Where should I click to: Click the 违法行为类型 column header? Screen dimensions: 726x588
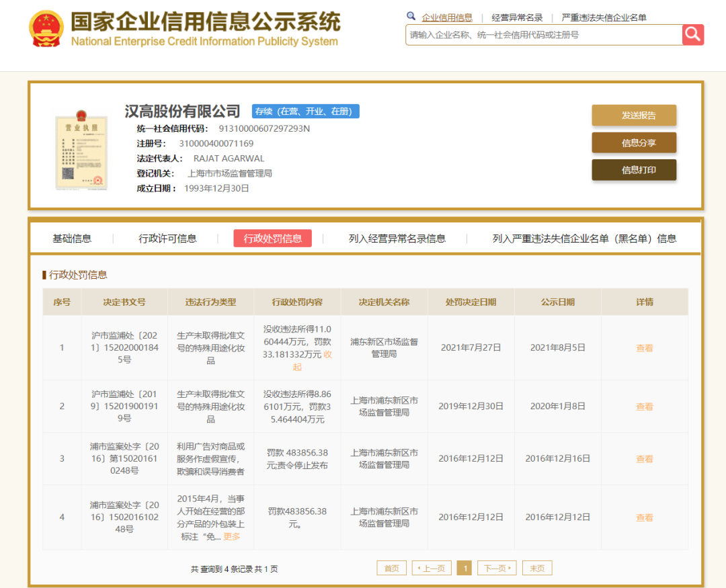[210, 302]
